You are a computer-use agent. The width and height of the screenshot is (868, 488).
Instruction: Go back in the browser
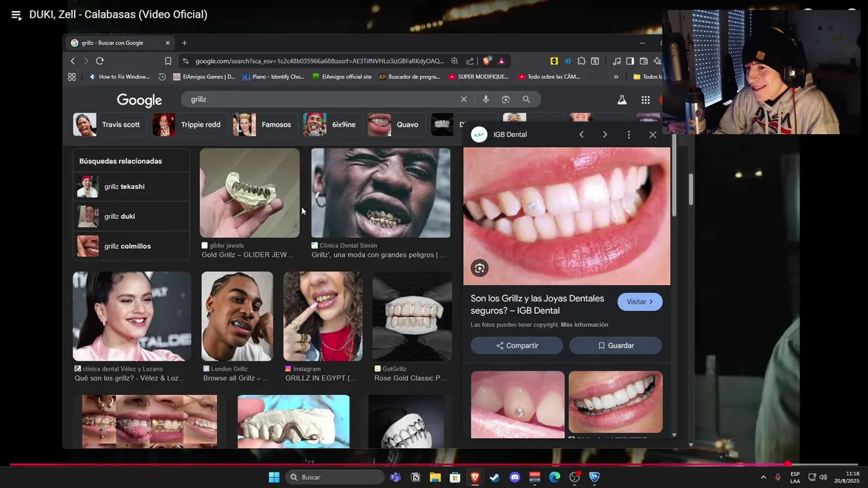(73, 61)
